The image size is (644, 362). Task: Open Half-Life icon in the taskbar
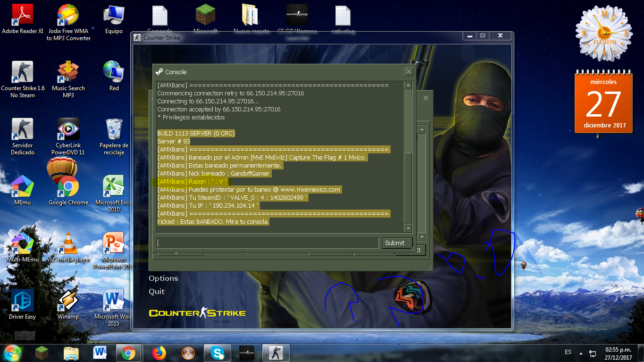pyautogui.click(x=188, y=353)
